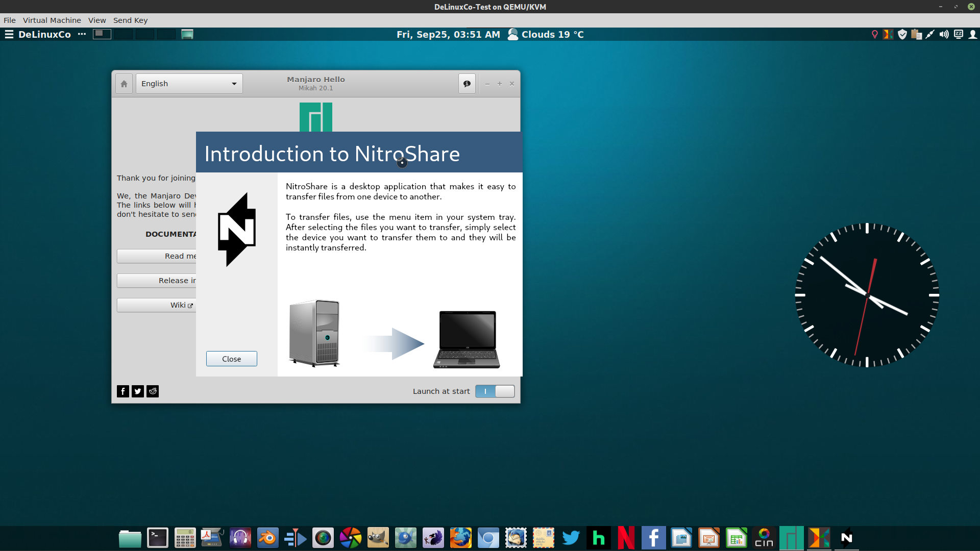Viewport: 980px width, 551px height.
Task: Click the screen sleep inhibit tray icon
Action: [959, 34]
